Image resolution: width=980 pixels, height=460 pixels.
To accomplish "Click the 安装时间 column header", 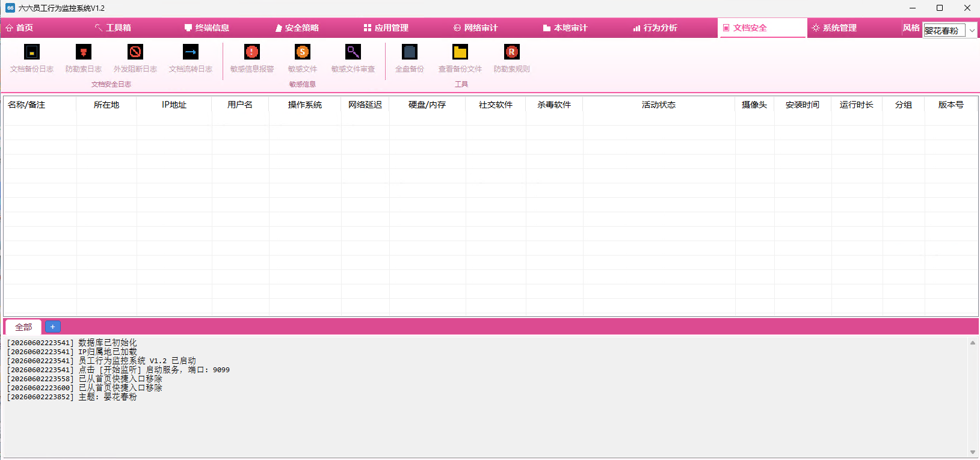I will [803, 105].
